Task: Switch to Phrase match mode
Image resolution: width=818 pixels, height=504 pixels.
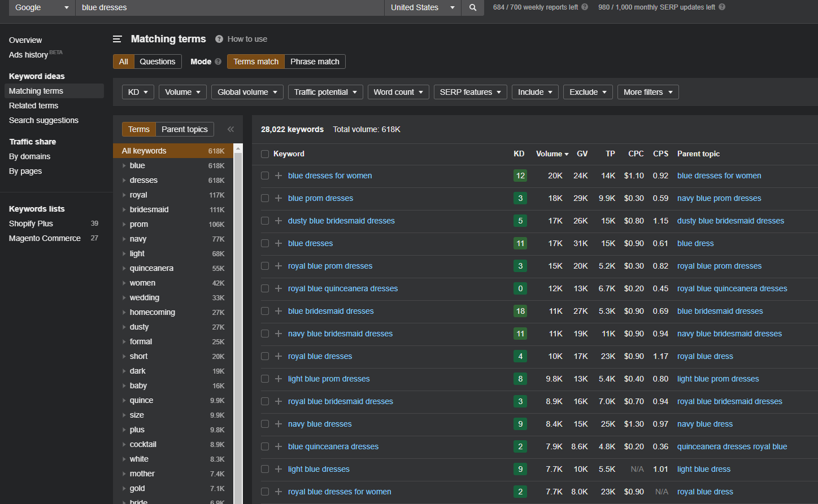Action: point(315,62)
